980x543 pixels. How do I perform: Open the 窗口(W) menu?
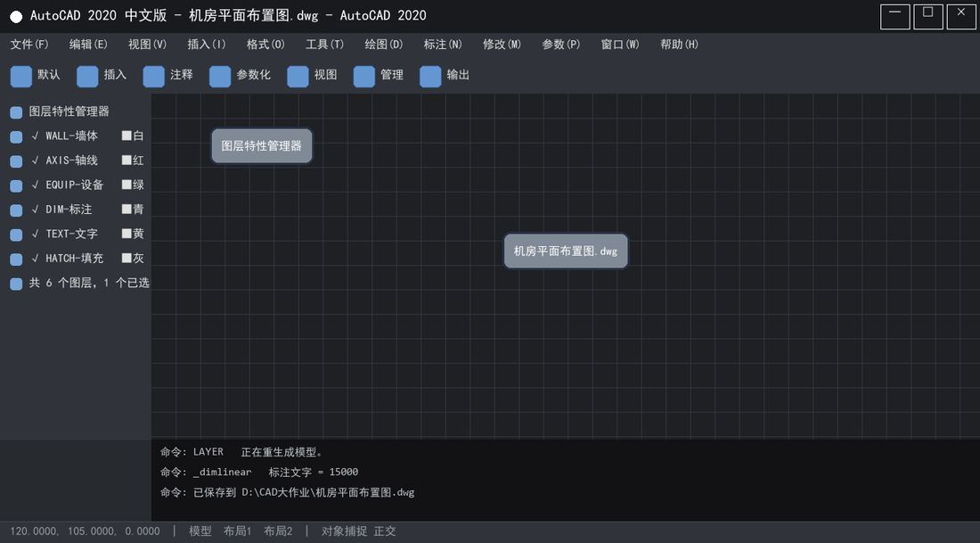click(x=620, y=45)
